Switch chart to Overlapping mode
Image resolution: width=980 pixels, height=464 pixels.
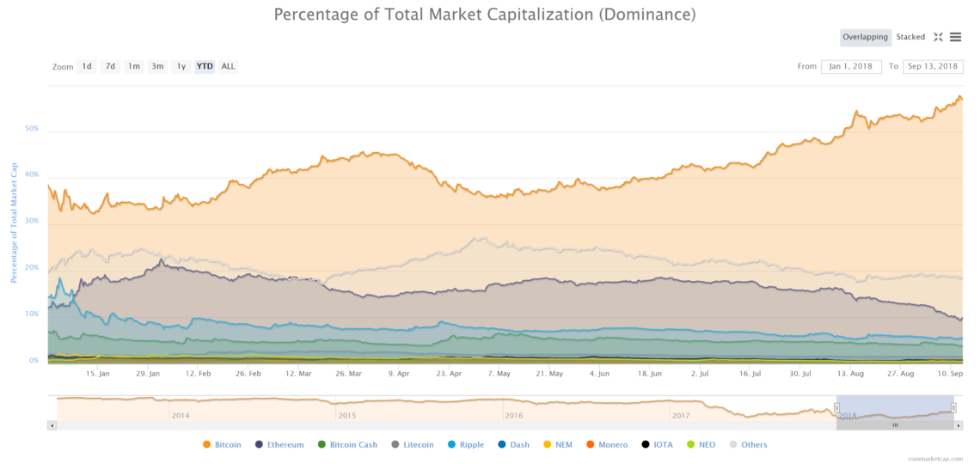point(865,37)
